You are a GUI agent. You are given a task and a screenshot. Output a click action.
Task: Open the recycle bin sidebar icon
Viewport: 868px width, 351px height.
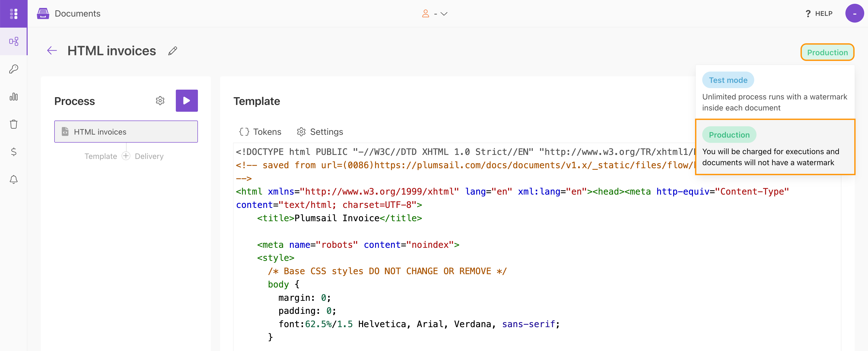click(14, 124)
